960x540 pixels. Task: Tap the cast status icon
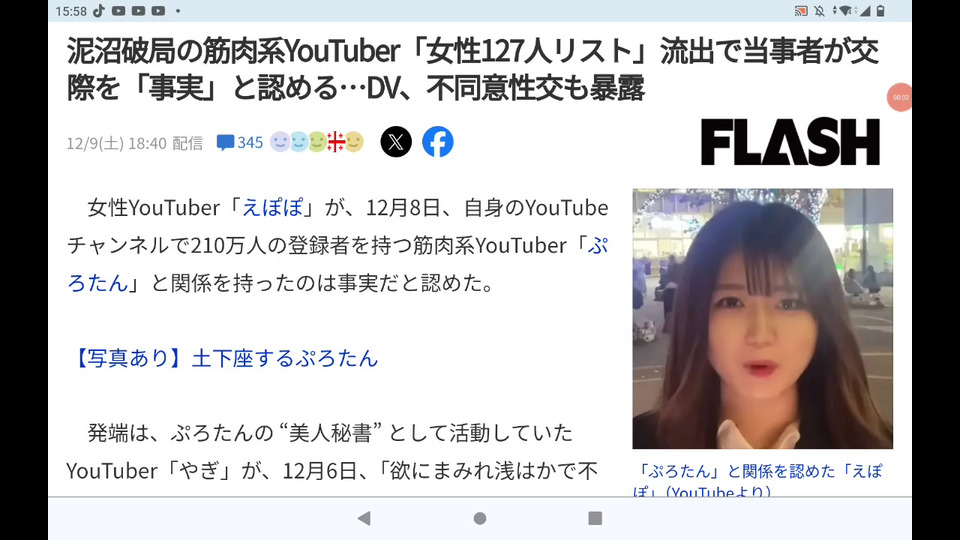[800, 10]
